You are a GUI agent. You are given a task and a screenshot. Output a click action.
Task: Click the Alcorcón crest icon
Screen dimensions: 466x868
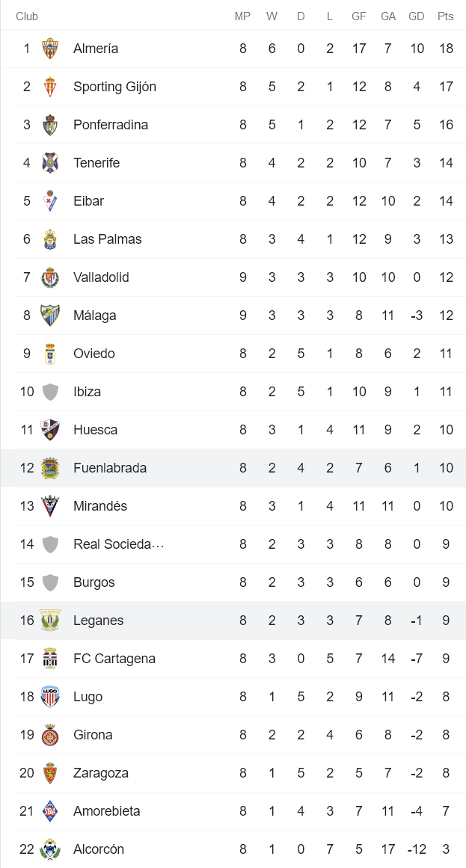[x=50, y=849]
